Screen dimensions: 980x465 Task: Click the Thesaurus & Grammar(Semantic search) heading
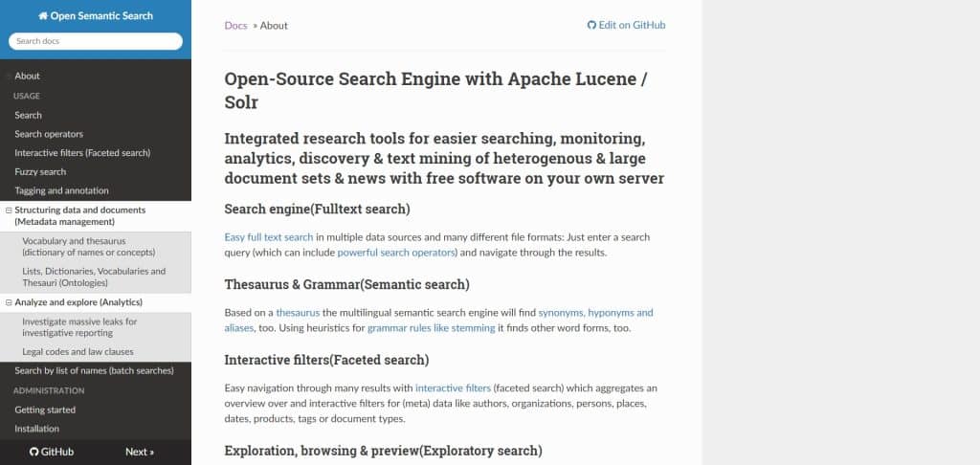[x=346, y=284]
